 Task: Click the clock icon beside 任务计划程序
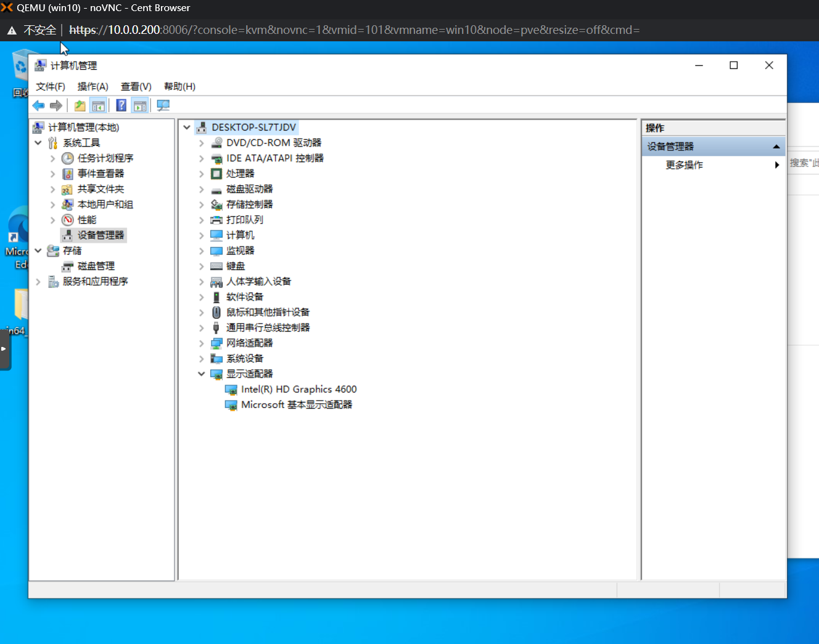tap(68, 158)
